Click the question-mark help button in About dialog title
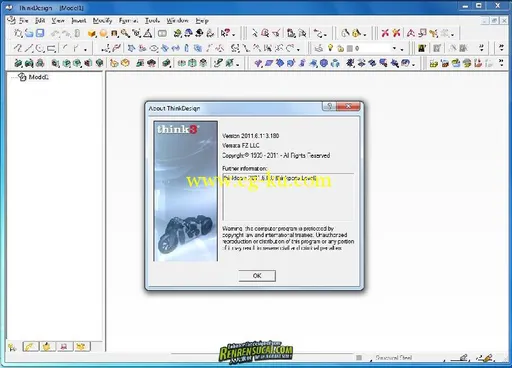512x368 pixels. click(329, 106)
